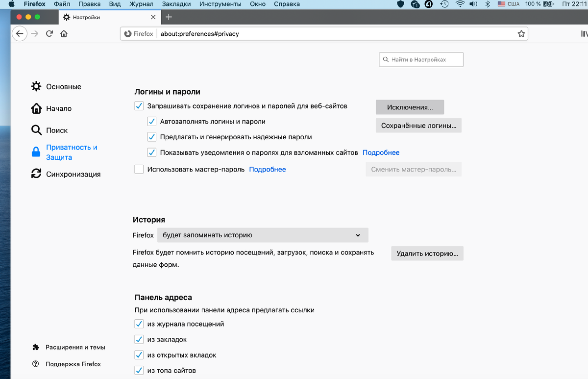This screenshot has height=379, width=588.
Task: Click the back navigation arrow
Action: pos(19,34)
